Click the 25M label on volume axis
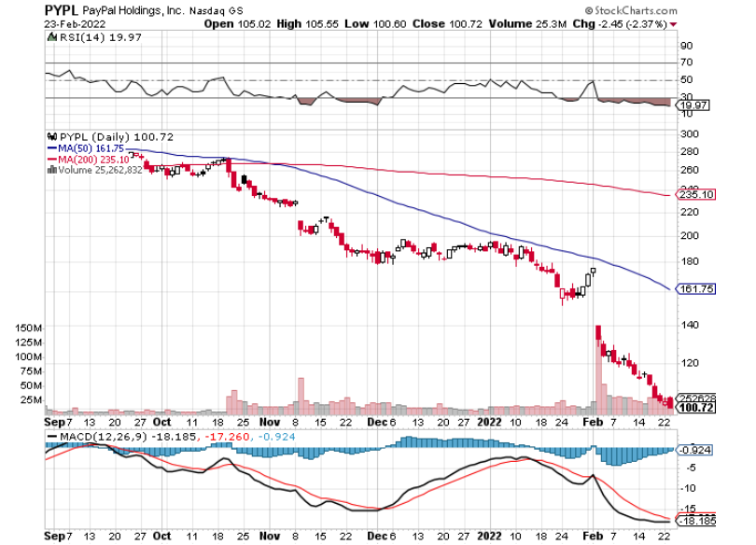 click(32, 400)
